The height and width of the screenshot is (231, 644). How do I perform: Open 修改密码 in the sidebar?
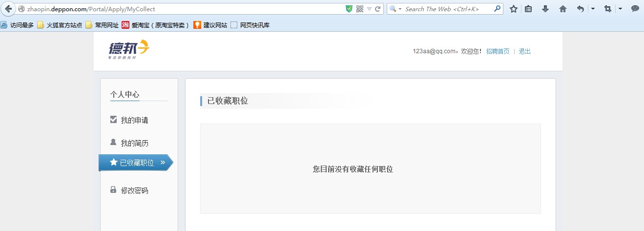[x=134, y=190]
